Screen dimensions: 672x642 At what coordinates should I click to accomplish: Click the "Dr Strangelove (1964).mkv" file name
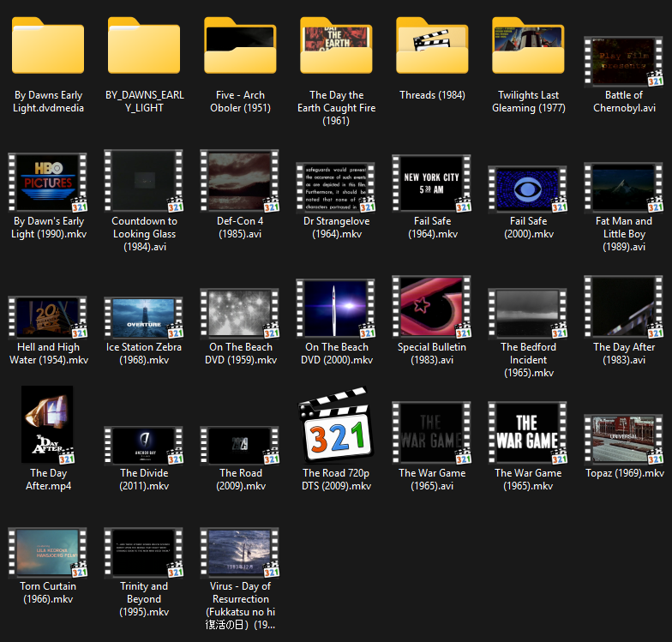[x=336, y=227]
